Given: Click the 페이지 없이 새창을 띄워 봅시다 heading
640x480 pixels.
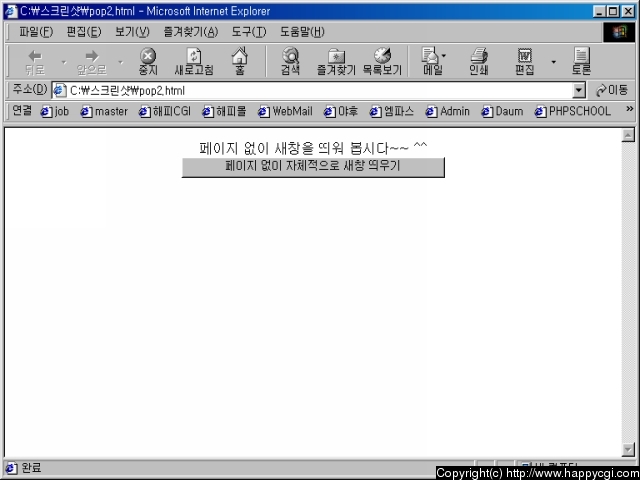Looking at the screenshot, I should 313,148.
